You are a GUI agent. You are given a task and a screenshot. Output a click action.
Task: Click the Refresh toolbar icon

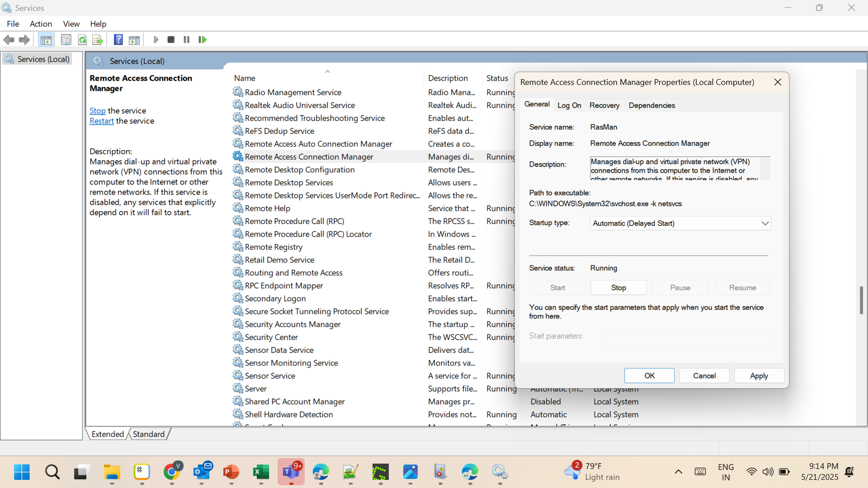[x=82, y=40]
